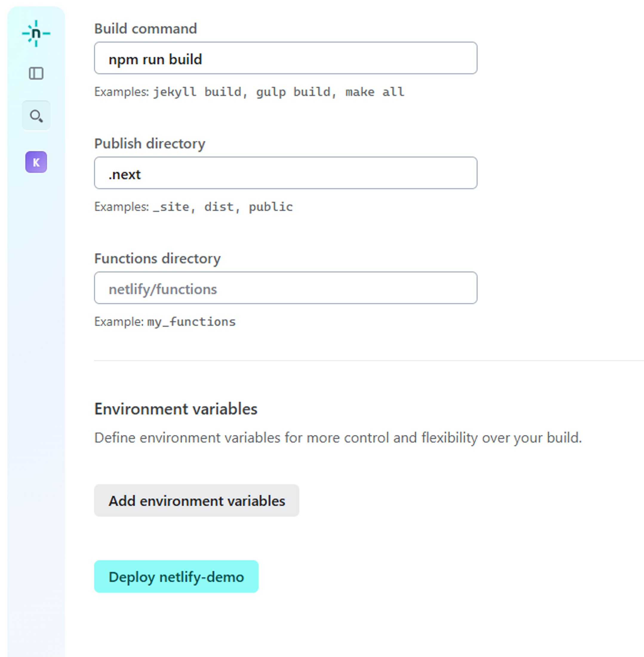Click the Build command label
644x657 pixels.
pos(145,28)
